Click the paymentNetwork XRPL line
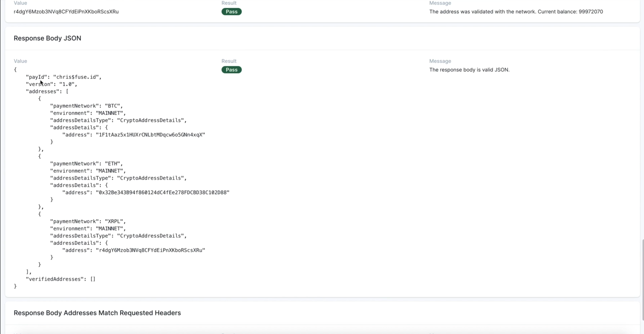Viewport: 644px width, 334px height. (x=88, y=221)
